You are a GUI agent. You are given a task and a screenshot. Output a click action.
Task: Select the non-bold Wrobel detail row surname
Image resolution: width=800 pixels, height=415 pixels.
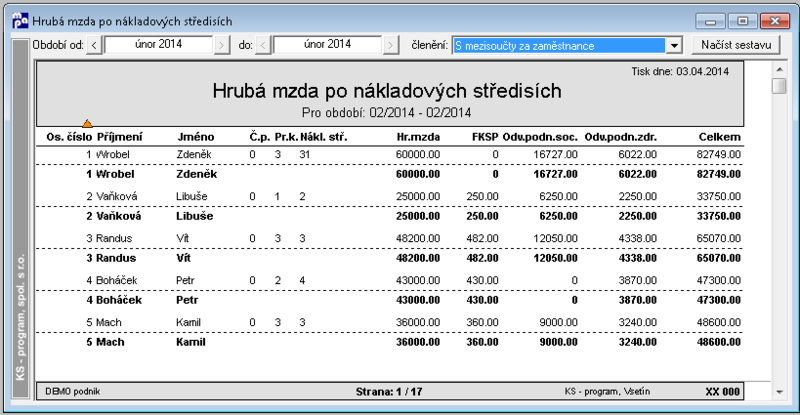pyautogui.click(x=113, y=154)
